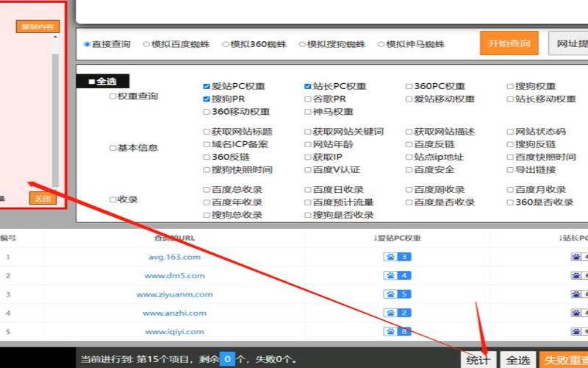The height and width of the screenshot is (368, 588).
Task: Uncheck 站长PC权重 checkbox
Action: [x=308, y=86]
